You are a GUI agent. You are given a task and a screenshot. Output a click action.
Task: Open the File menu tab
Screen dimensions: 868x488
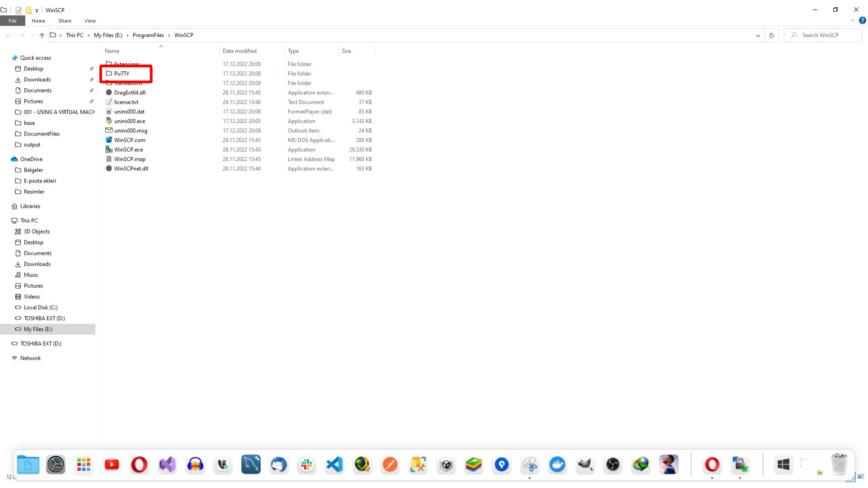pos(13,21)
